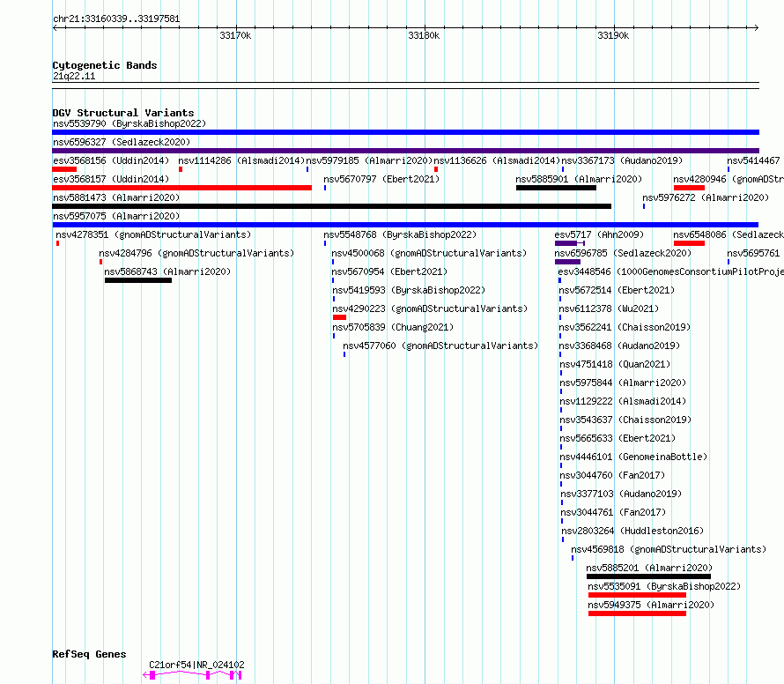
Task: Click the Cytogenetic Bands track title
Action: (x=105, y=65)
